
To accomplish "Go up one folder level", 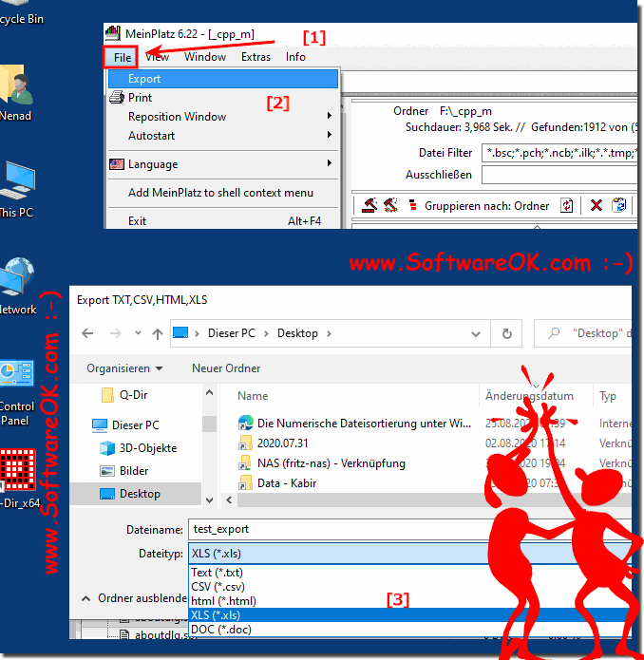I will [x=158, y=333].
